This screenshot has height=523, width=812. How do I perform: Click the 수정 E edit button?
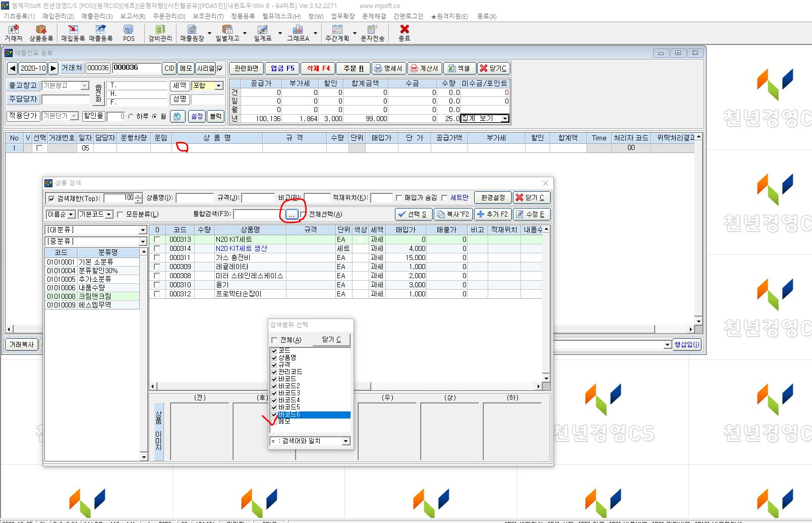(x=531, y=214)
